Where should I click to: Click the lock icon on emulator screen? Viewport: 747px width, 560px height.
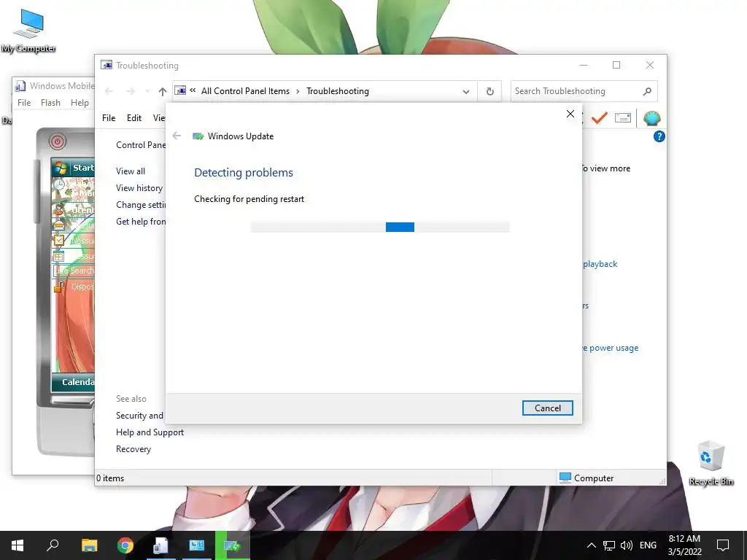tap(60, 287)
